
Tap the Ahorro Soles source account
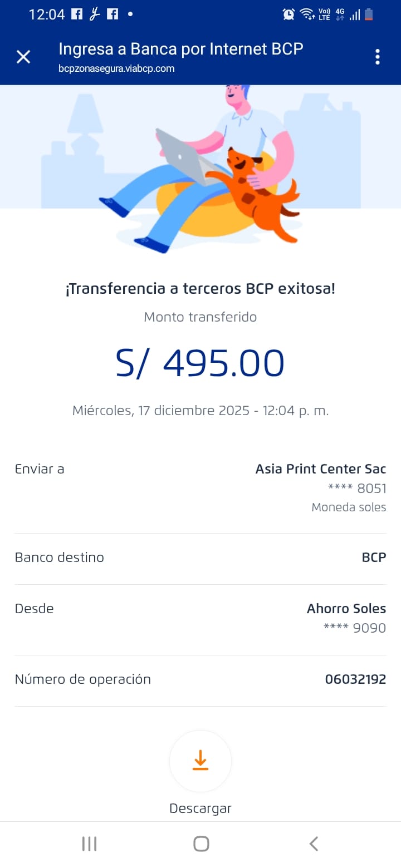tap(346, 609)
